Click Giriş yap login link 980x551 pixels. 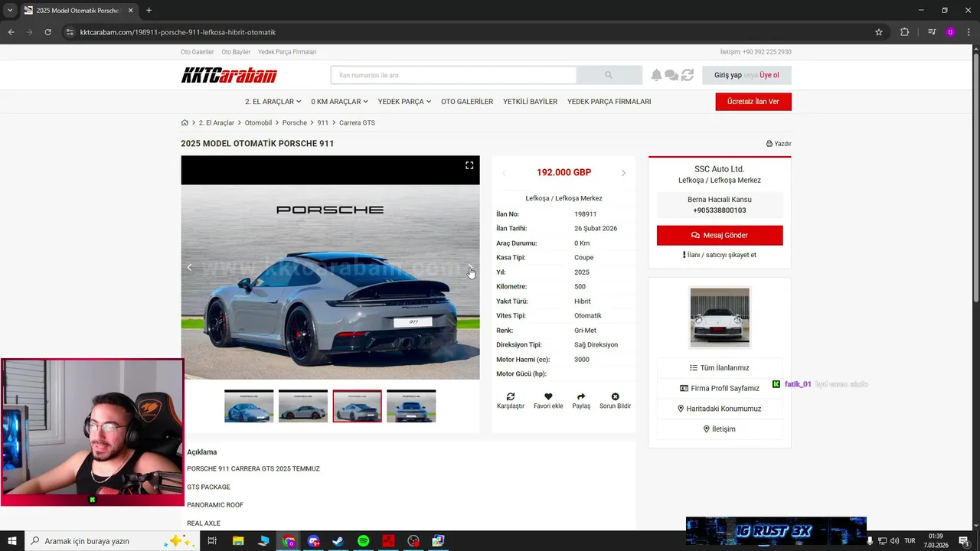(x=727, y=75)
